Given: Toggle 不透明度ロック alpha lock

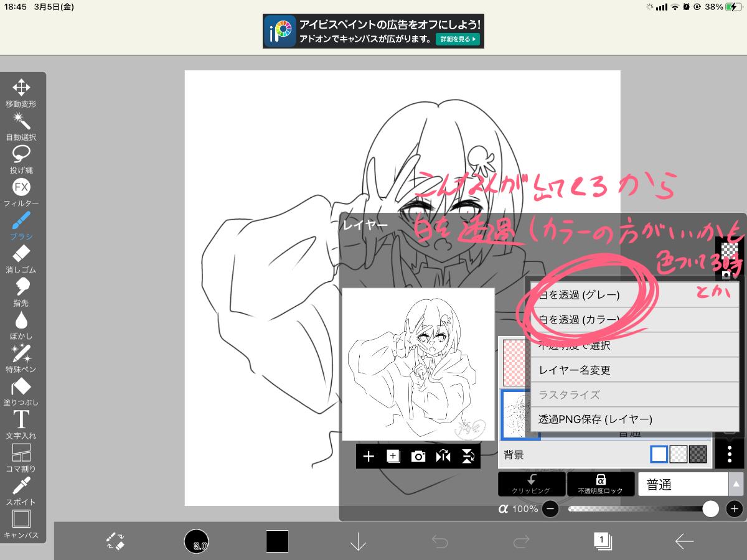Looking at the screenshot, I should click(x=600, y=483).
